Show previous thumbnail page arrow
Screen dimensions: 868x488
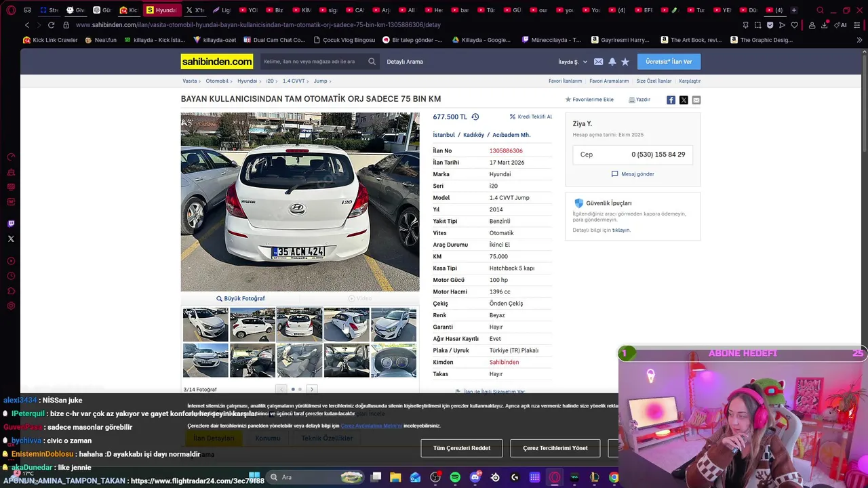click(x=281, y=389)
